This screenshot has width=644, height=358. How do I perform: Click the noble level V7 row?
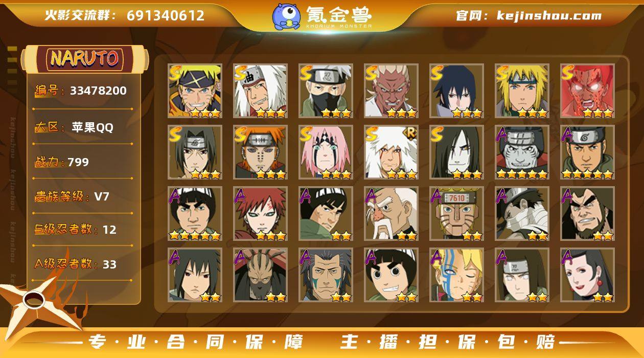(83, 197)
